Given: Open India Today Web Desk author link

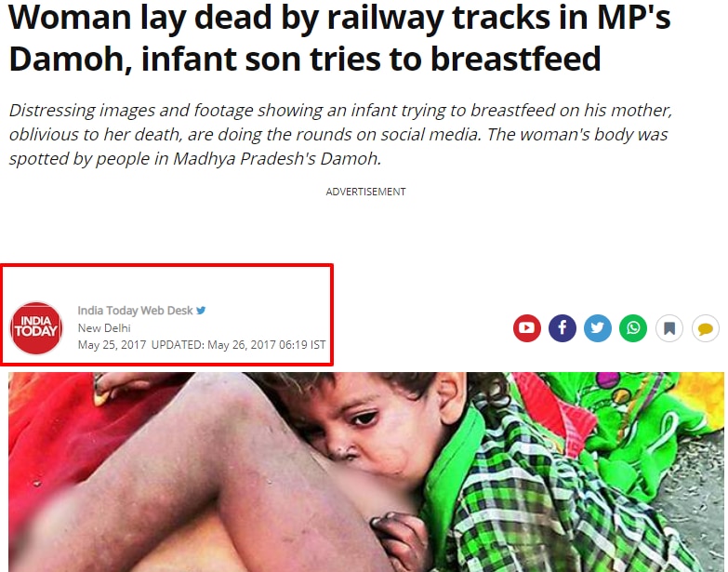Looking at the screenshot, I should click(135, 310).
